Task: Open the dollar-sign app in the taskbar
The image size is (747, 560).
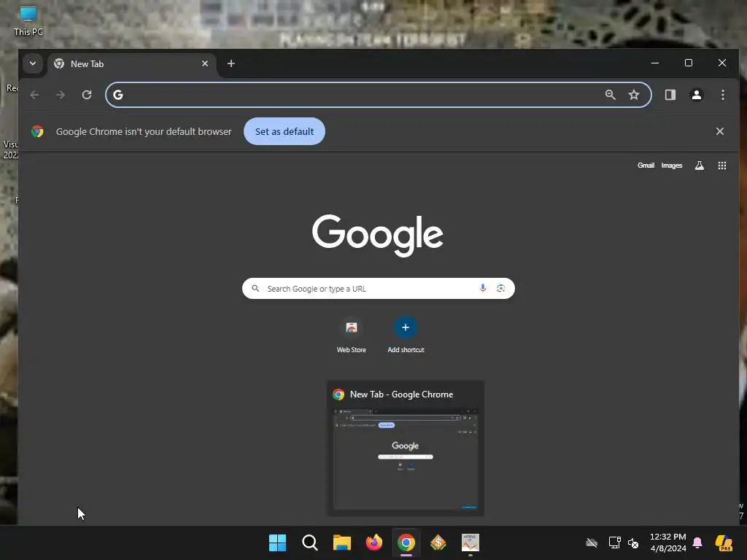Action: pyautogui.click(x=438, y=542)
